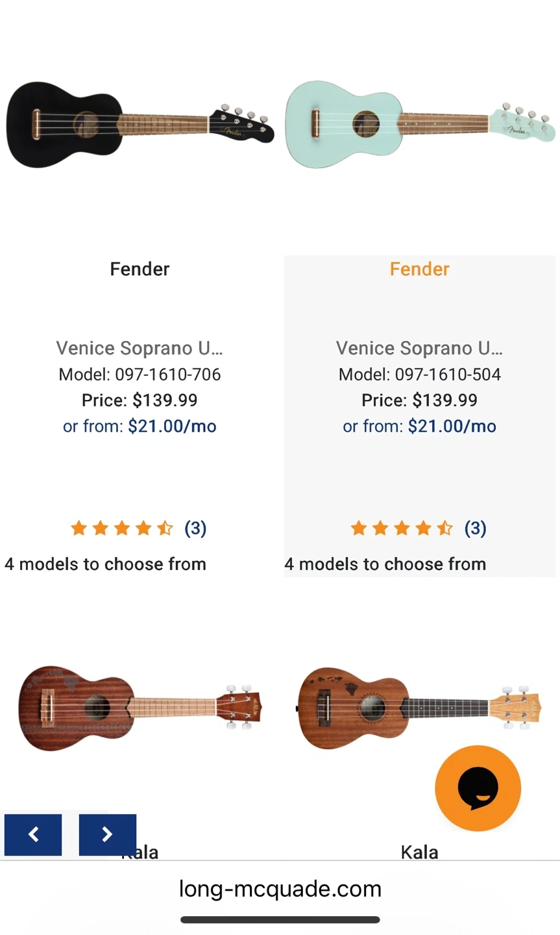Screen dimensions: 560x935
Task: Tap the long-mcquade.com address bar
Action: (280, 889)
